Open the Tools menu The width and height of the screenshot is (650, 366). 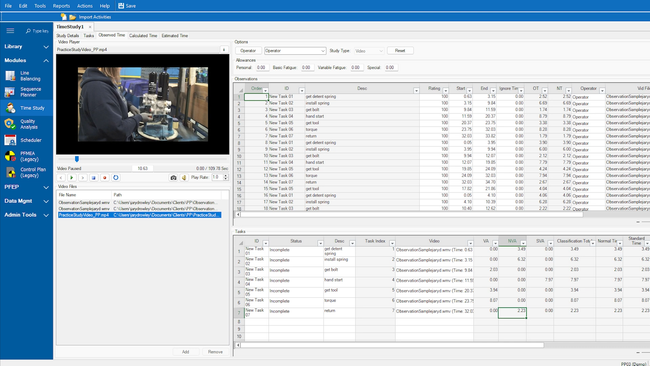point(40,6)
